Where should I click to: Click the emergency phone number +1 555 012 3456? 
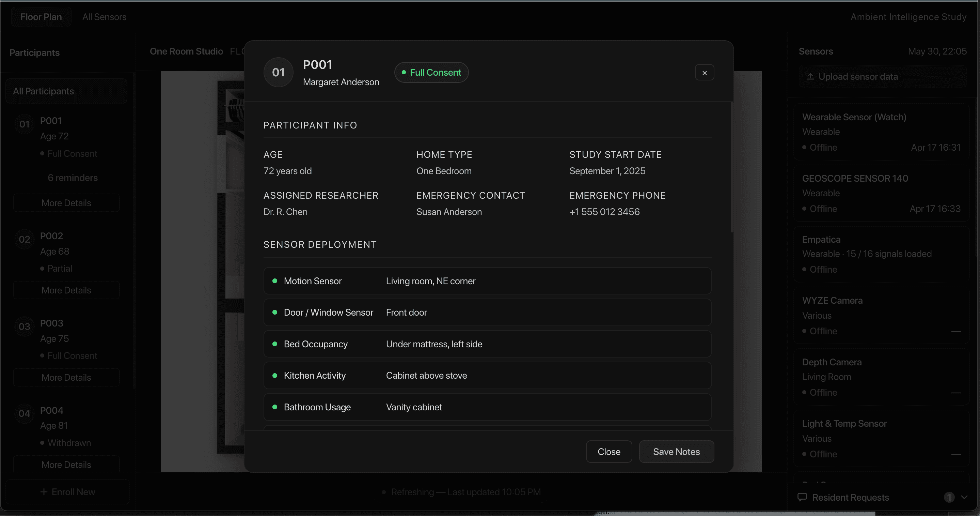(x=604, y=212)
